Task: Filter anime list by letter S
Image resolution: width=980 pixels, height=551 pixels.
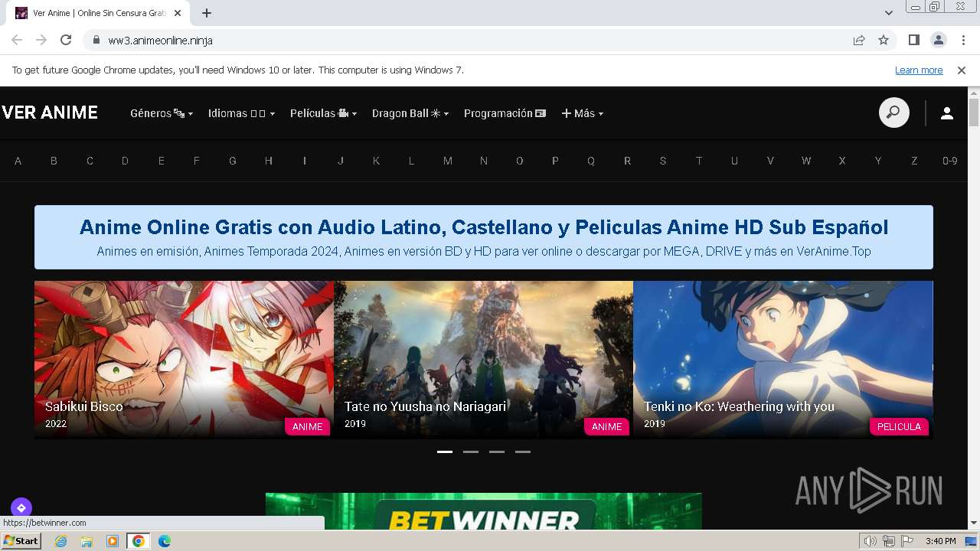Action: click(663, 161)
